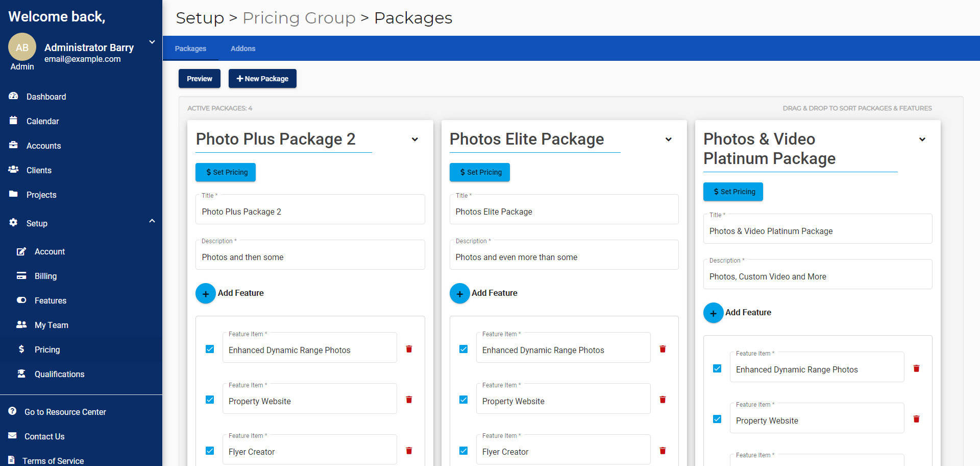
Task: Click the Description field of Photos Elite Package
Action: tap(564, 255)
